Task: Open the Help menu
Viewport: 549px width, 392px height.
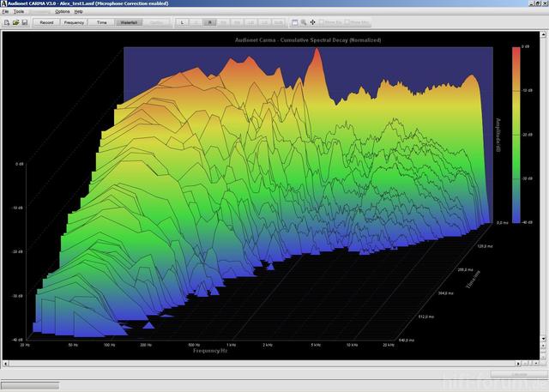Action: pos(79,12)
